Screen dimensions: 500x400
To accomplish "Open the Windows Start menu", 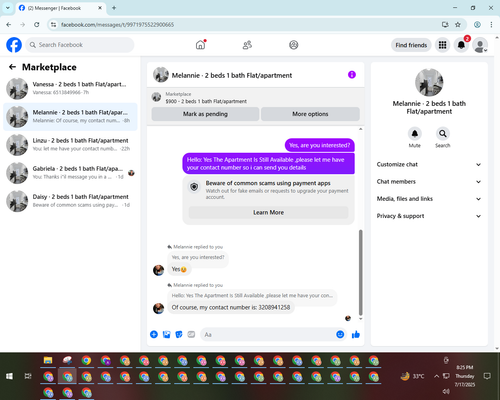I will click(x=9, y=376).
